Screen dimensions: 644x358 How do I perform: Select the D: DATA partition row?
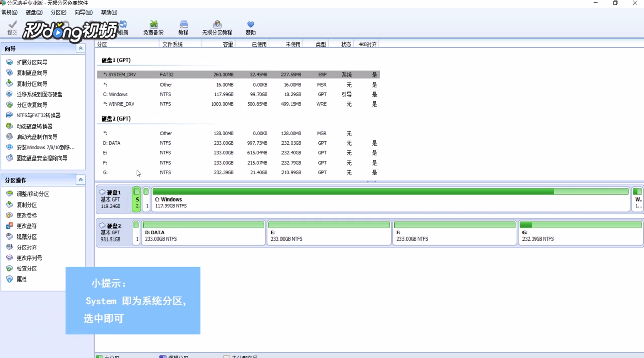(x=238, y=143)
